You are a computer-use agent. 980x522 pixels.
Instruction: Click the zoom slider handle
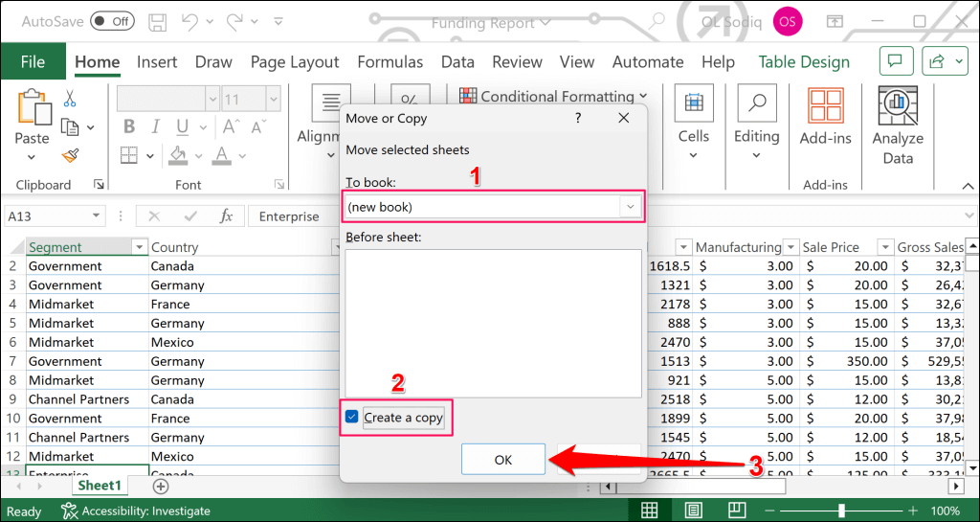(842, 511)
